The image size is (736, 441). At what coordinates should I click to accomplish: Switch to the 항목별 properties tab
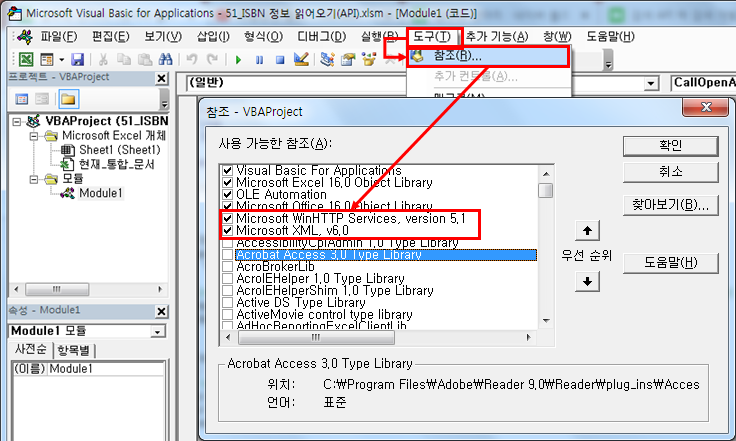click(x=73, y=350)
